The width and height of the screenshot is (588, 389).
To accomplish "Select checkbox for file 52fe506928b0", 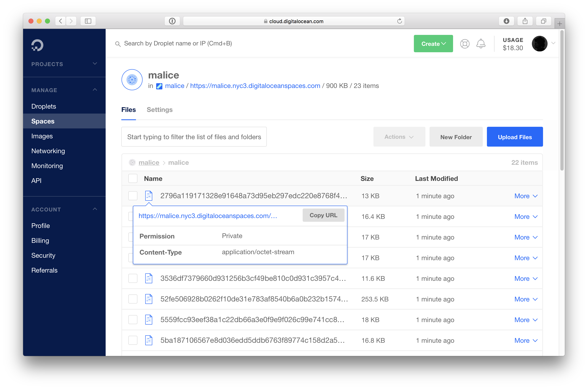I will pyautogui.click(x=133, y=299).
